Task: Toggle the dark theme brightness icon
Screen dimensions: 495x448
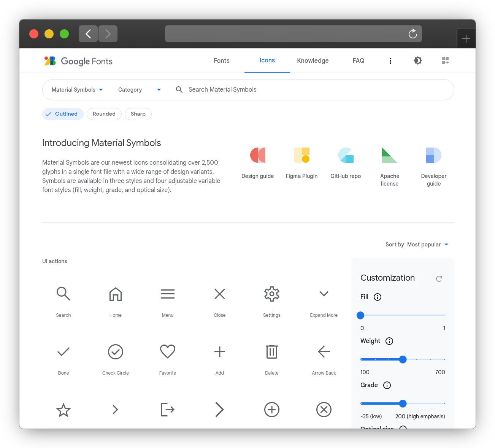Action: tap(418, 60)
